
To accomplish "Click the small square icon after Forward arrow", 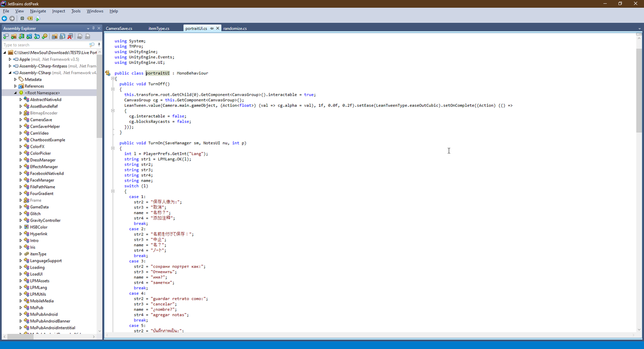I will point(22,18).
